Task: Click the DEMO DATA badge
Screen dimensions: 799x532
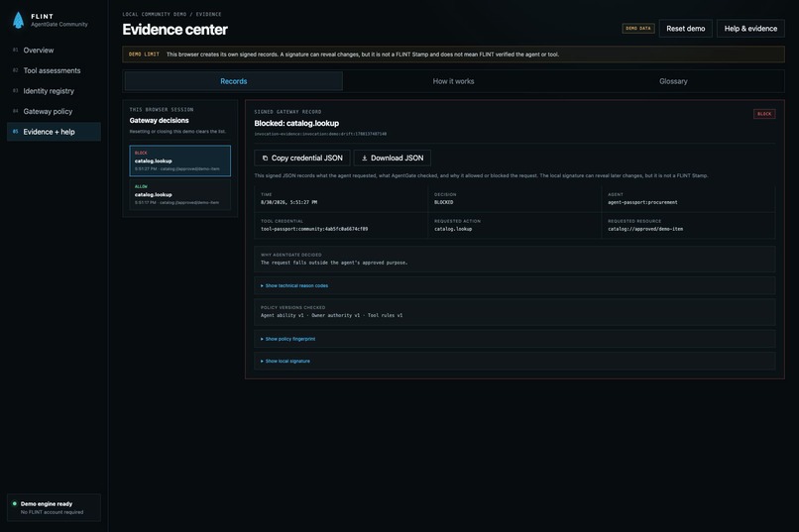Action: 638,29
